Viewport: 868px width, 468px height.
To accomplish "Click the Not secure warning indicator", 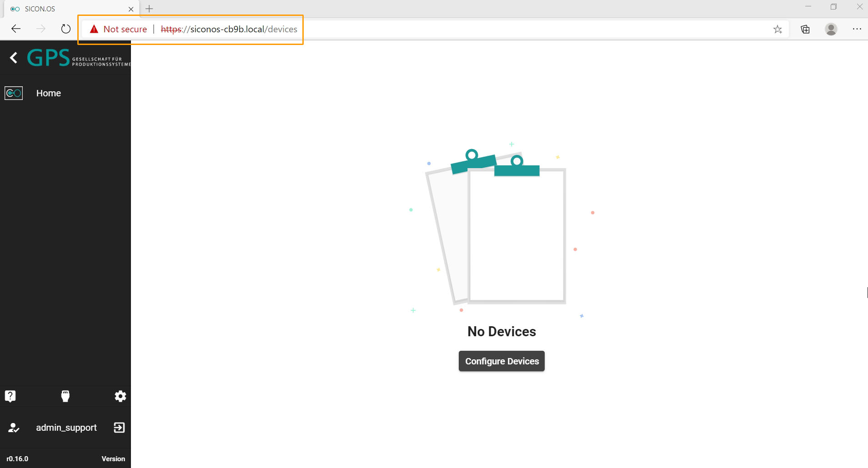I will [x=119, y=29].
